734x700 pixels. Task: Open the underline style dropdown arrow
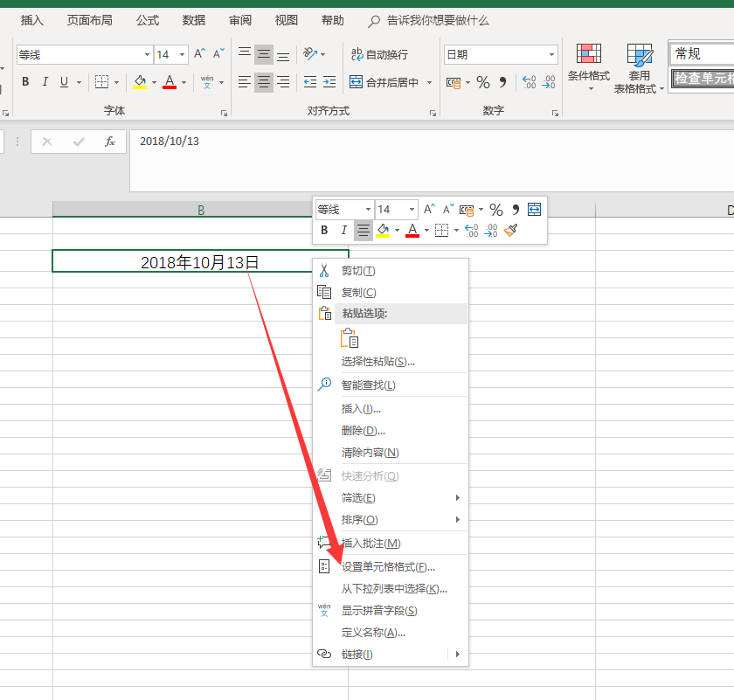pyautogui.click(x=79, y=82)
